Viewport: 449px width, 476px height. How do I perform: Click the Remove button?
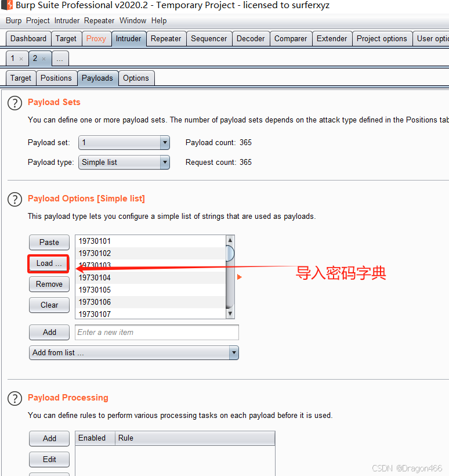(x=49, y=284)
